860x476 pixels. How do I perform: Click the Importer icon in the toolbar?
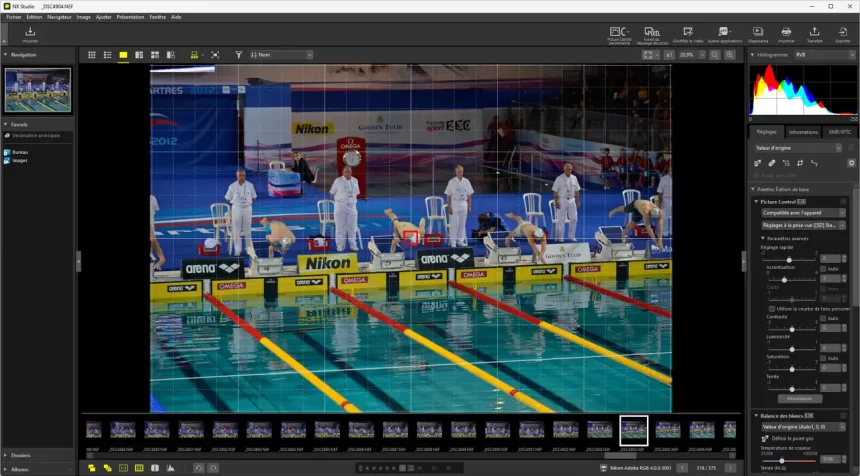click(30, 33)
